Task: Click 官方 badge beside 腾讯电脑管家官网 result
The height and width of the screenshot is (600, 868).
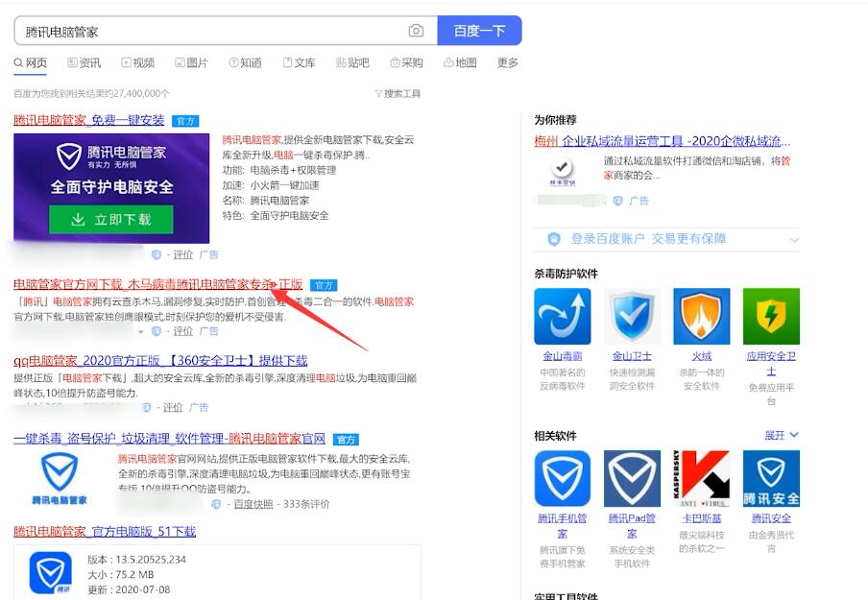Action: (x=346, y=440)
